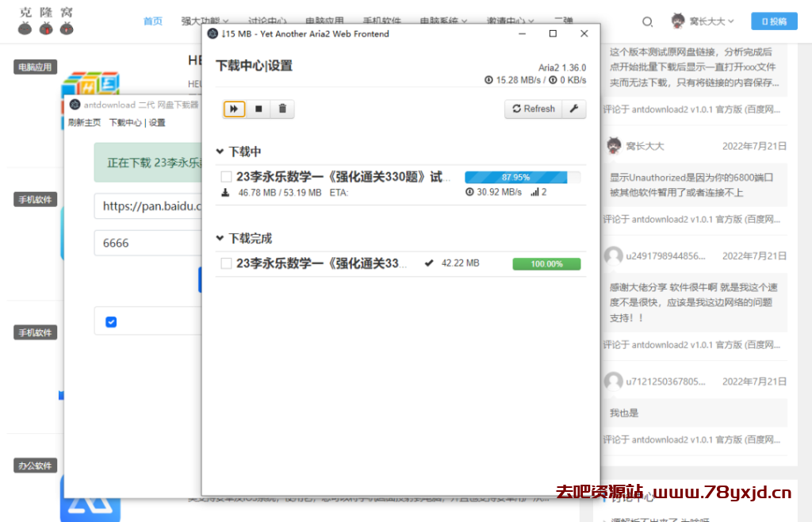The width and height of the screenshot is (812, 522).
Task: Click 刷新主页 in the antdownload window
Action: 84,123
